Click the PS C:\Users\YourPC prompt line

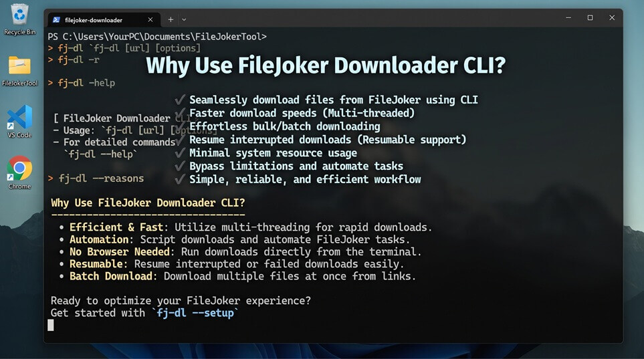coord(157,37)
